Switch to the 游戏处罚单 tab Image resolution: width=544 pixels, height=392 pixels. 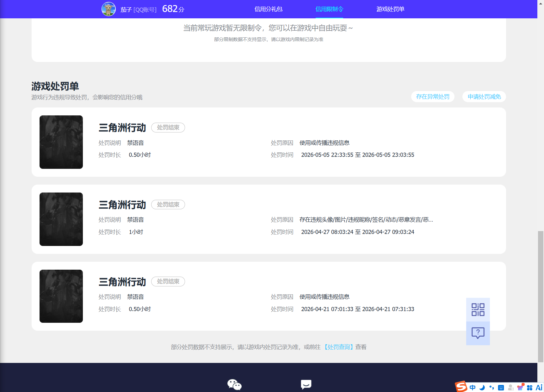pos(390,9)
